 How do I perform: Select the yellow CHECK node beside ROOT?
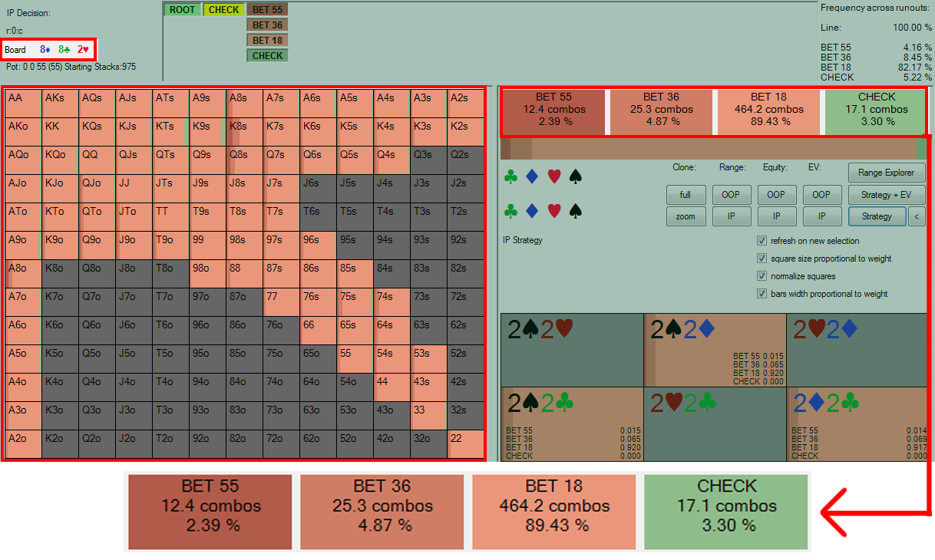pyautogui.click(x=224, y=10)
